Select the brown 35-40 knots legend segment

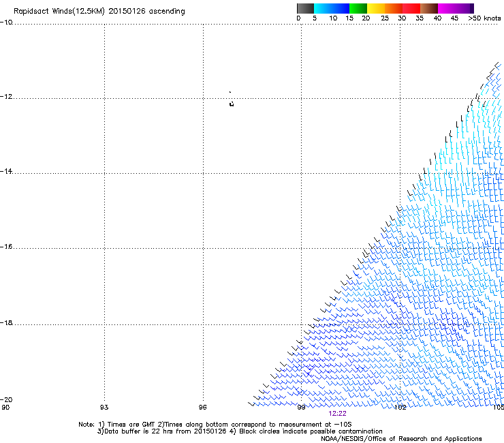tap(429, 8)
